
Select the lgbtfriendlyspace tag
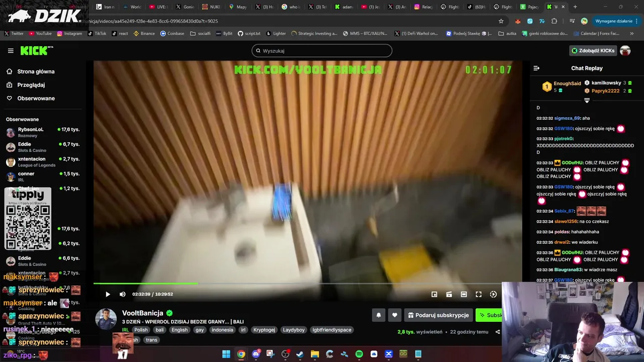(331, 330)
